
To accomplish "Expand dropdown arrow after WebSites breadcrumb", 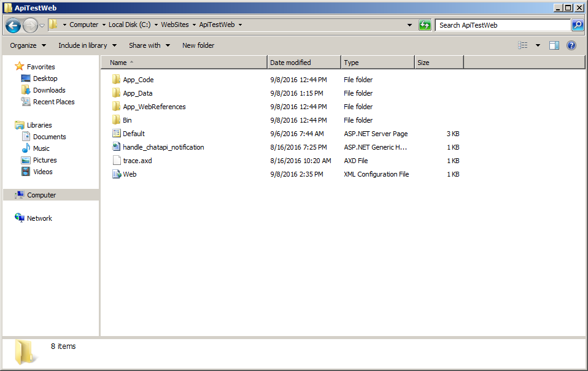I will pos(194,25).
